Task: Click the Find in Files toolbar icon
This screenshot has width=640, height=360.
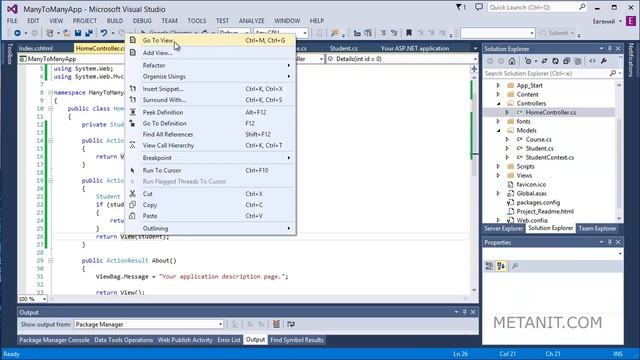Action: click(335, 33)
